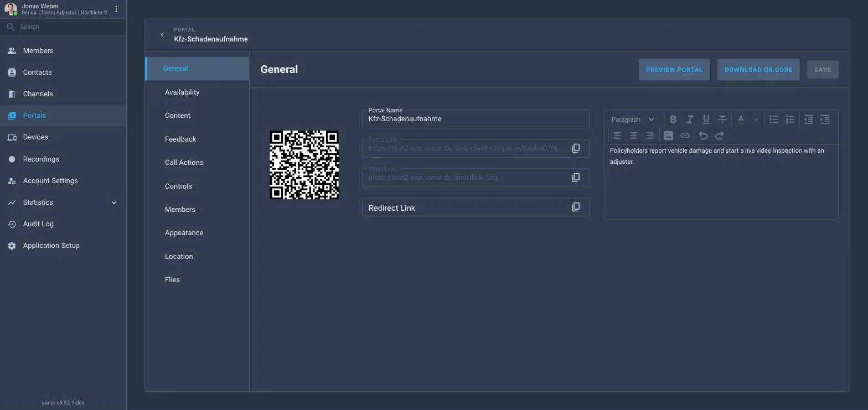Select Portals in the sidebar
868x410 pixels.
point(63,116)
